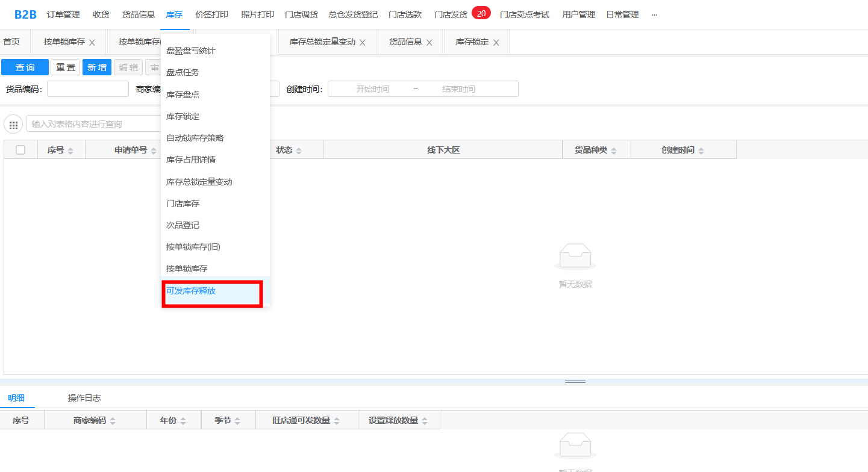Click the B2B logo
Viewport: 868px width, 472px height.
coord(25,14)
